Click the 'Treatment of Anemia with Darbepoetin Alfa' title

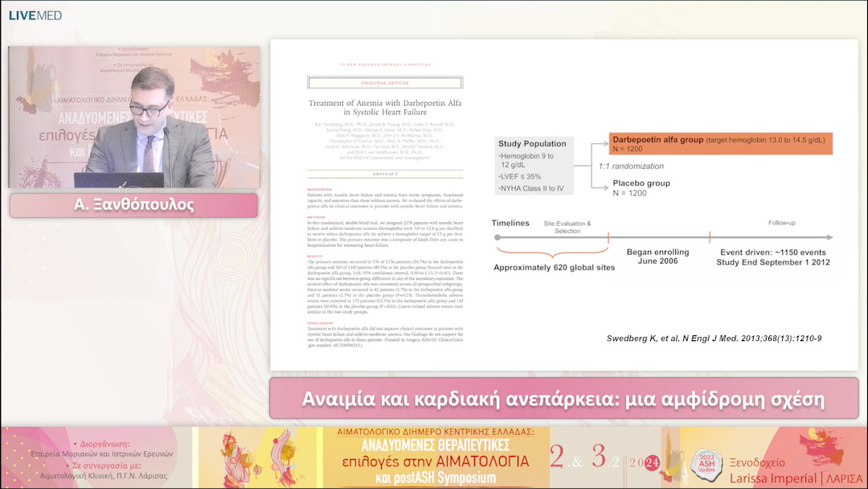click(x=385, y=108)
